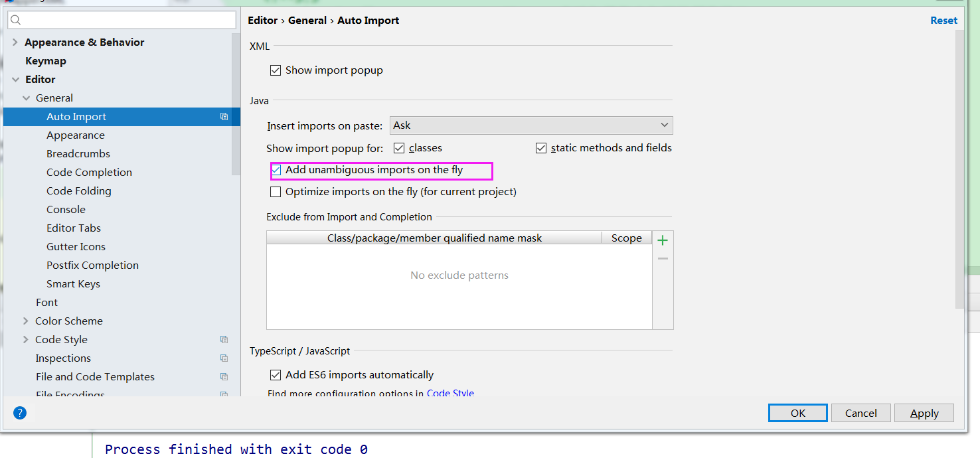Open Code Folding settings

point(79,191)
